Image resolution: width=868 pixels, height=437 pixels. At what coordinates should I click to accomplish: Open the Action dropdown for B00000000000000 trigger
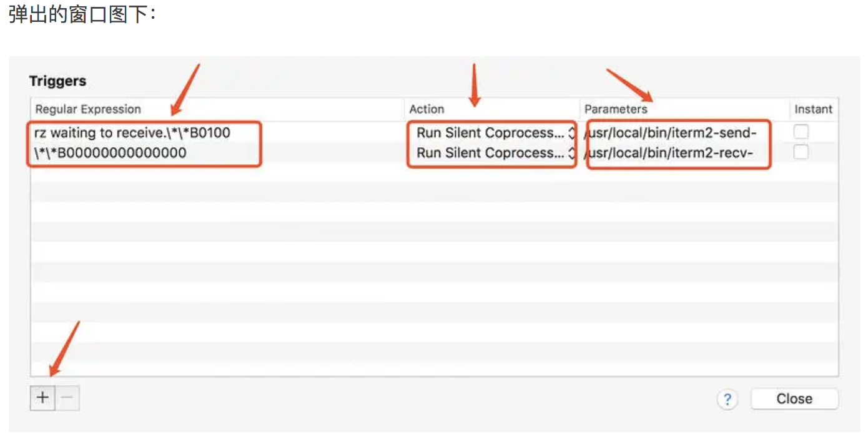pos(493,152)
